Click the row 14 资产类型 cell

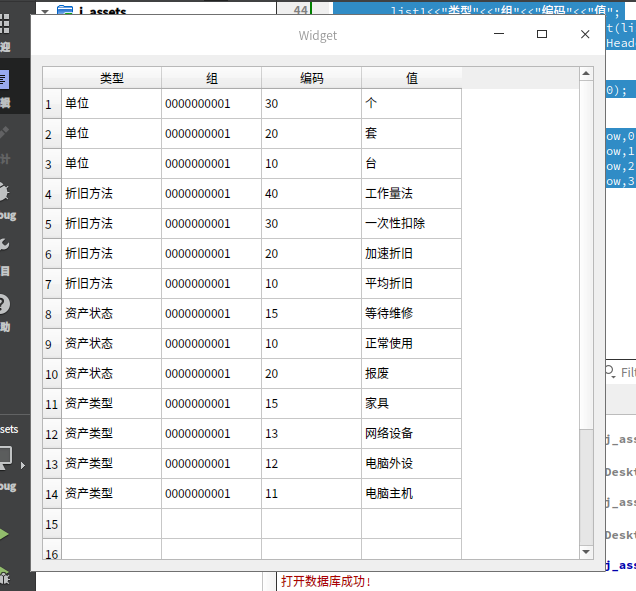tap(111, 494)
